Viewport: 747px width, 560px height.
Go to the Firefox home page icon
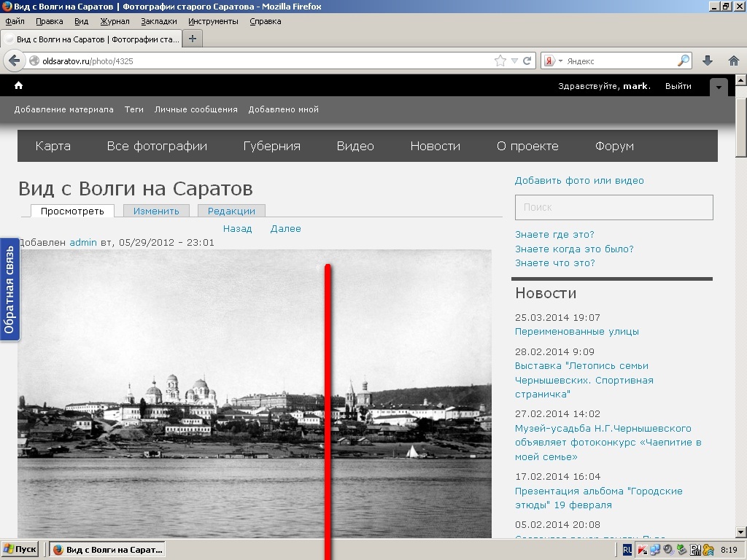point(733,61)
